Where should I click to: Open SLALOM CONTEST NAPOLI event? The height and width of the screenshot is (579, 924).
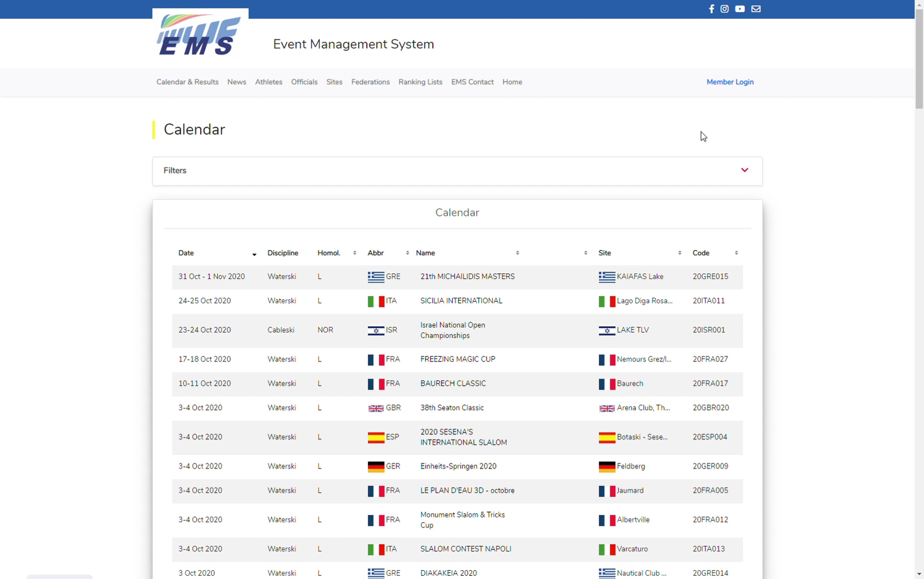465,549
